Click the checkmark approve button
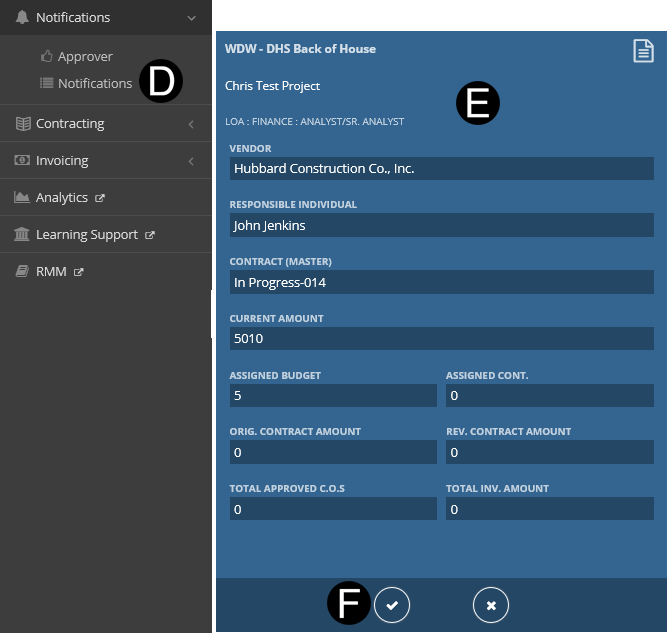The width and height of the screenshot is (671, 633). pos(392,605)
